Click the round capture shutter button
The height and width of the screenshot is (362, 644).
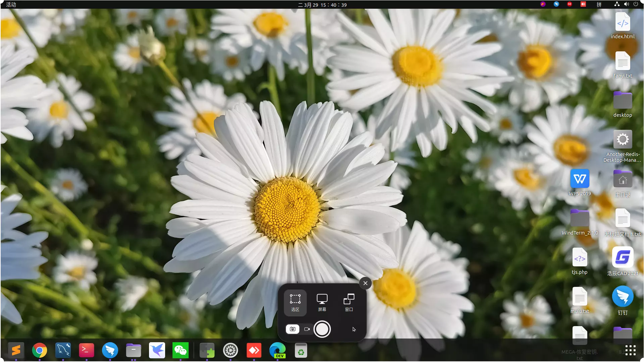322,329
